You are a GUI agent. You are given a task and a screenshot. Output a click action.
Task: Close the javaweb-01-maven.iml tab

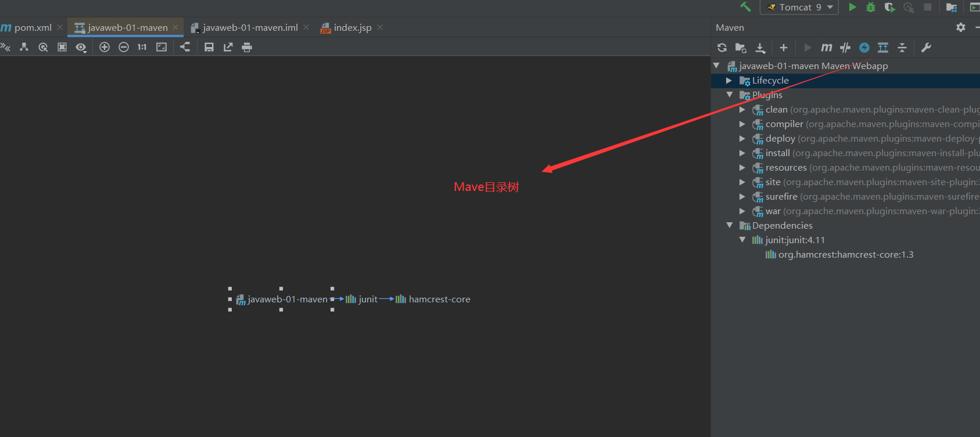306,27
